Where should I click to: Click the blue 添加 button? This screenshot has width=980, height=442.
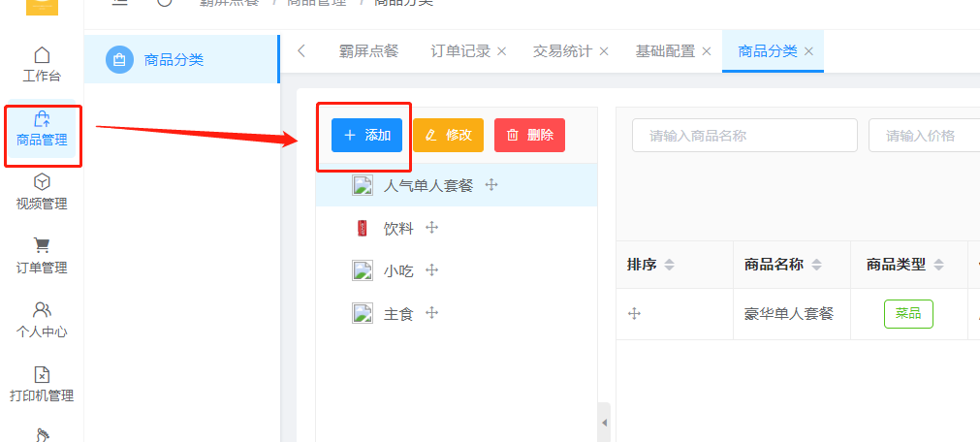366,135
